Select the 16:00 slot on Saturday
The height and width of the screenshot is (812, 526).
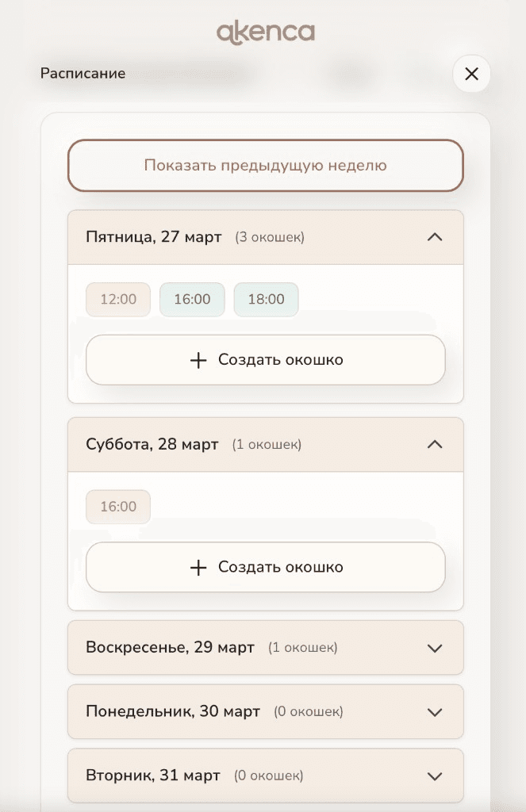coord(117,506)
